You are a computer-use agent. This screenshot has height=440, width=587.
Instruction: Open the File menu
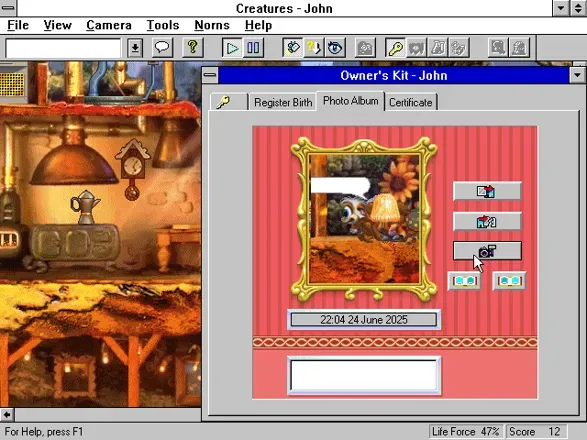[x=18, y=25]
